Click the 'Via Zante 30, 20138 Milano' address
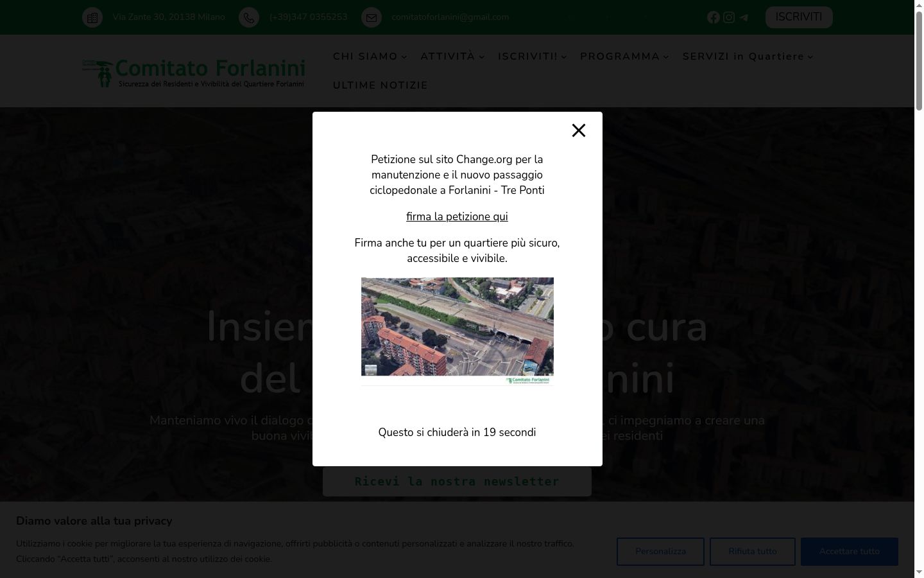 (x=169, y=17)
